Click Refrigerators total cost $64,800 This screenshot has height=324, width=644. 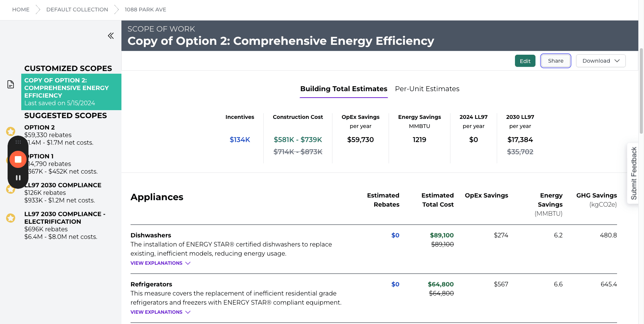click(441, 284)
